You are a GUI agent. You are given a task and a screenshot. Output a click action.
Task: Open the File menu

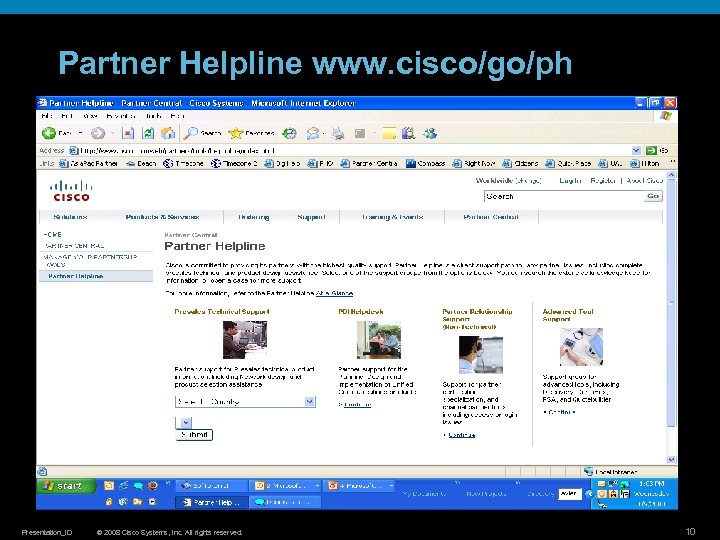[x=47, y=116]
